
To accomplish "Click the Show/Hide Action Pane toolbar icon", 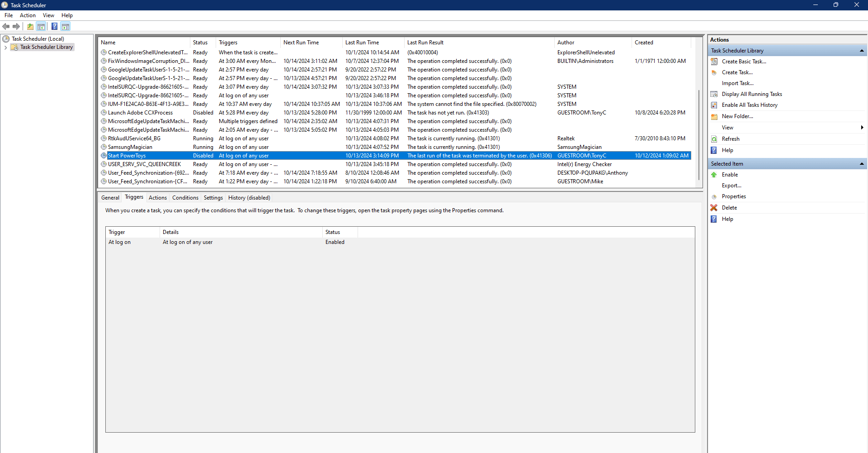I will 66,26.
